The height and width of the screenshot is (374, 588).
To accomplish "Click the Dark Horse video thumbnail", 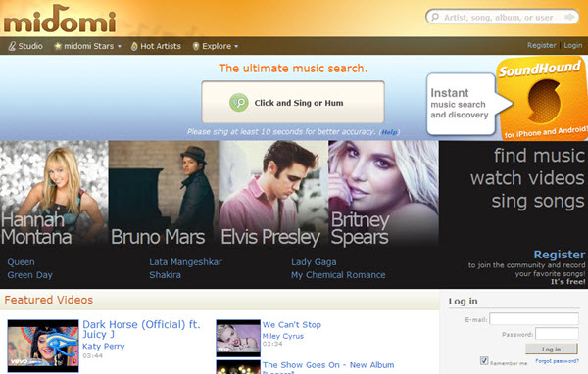I will coord(43,346).
